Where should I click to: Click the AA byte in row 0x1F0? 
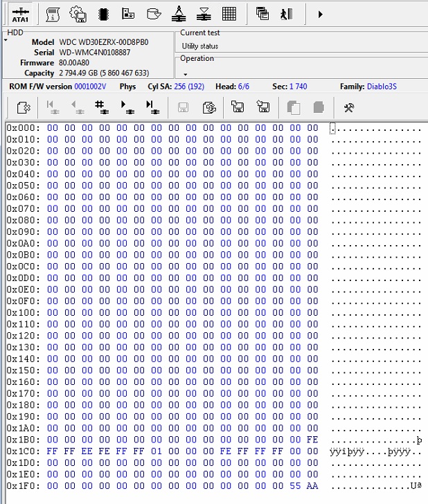click(x=312, y=486)
